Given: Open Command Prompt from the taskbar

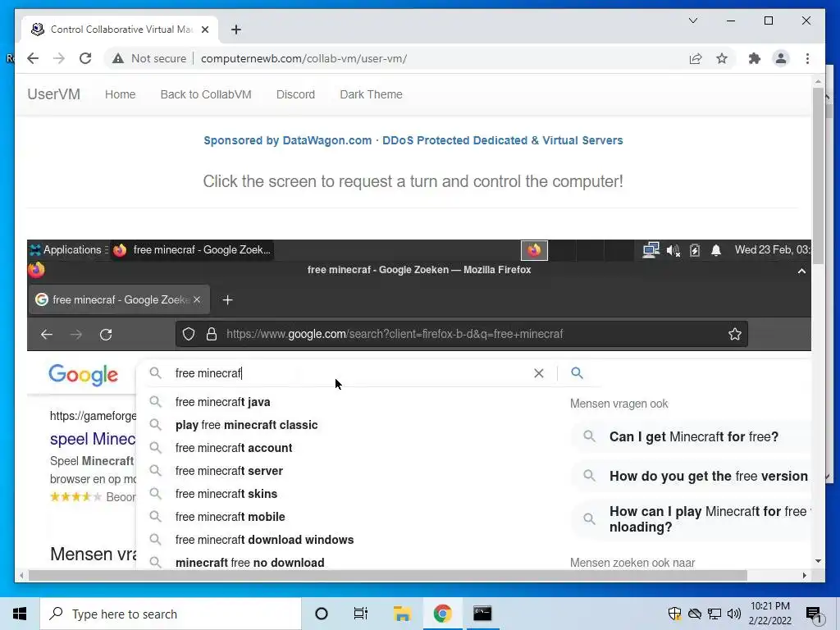Looking at the screenshot, I should click(x=482, y=614).
